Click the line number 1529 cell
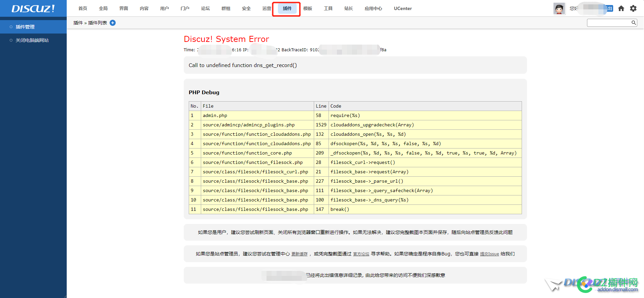Viewport: 644px width, 298px height. pyautogui.click(x=321, y=125)
